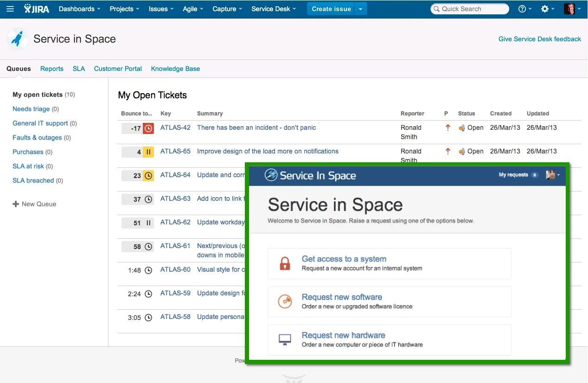Open the Knowledge Base tab
Screen dimensions: 588x383
coord(175,69)
